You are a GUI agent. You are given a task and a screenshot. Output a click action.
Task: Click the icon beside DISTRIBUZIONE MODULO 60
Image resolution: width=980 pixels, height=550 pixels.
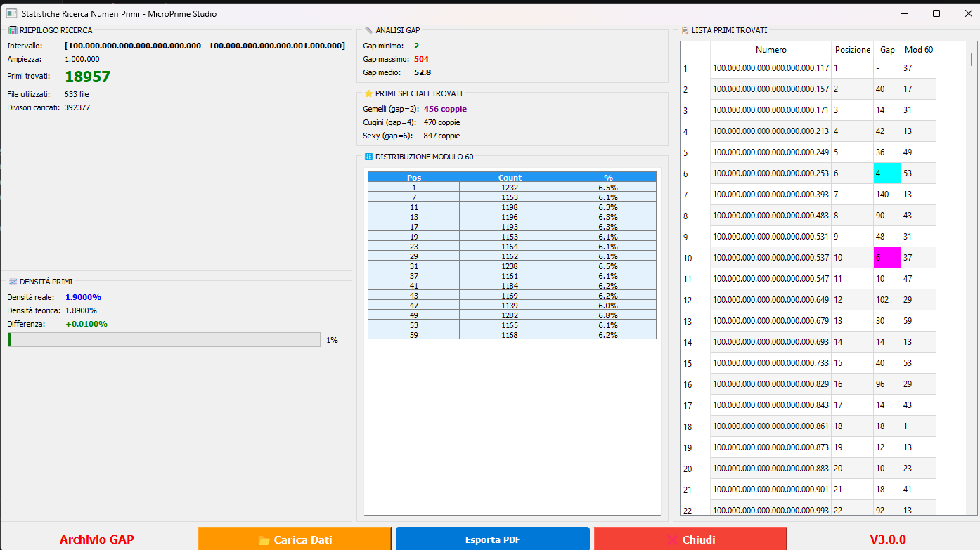click(368, 157)
